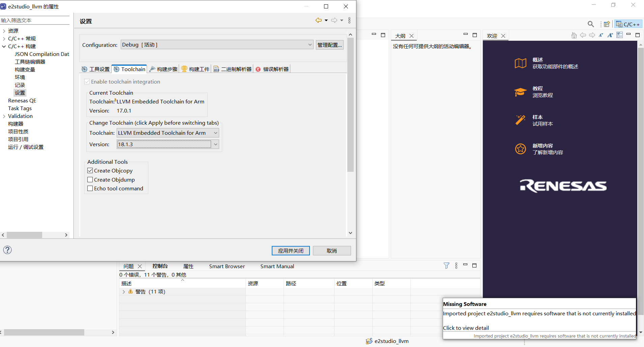Switch to the 工具设置 tab
644x347 pixels.
click(x=96, y=69)
